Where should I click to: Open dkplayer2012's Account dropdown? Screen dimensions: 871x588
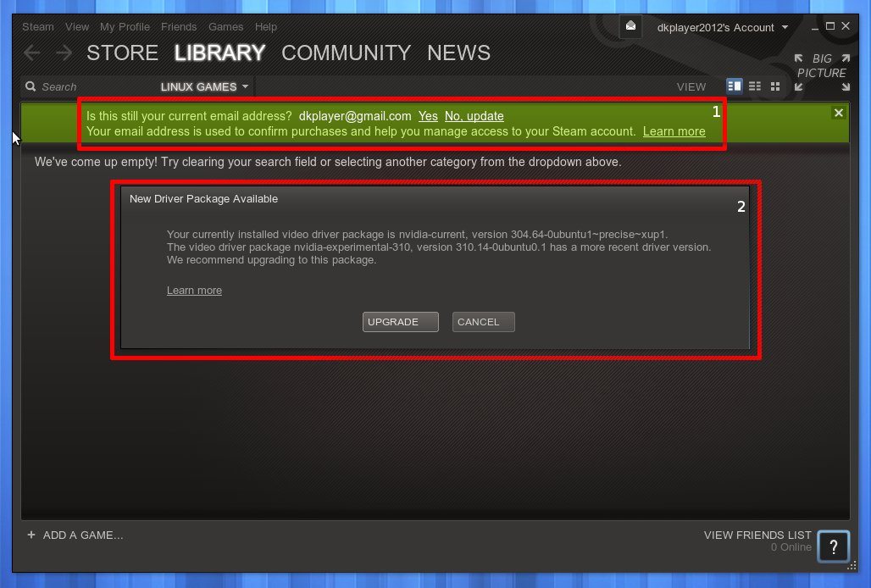point(722,27)
